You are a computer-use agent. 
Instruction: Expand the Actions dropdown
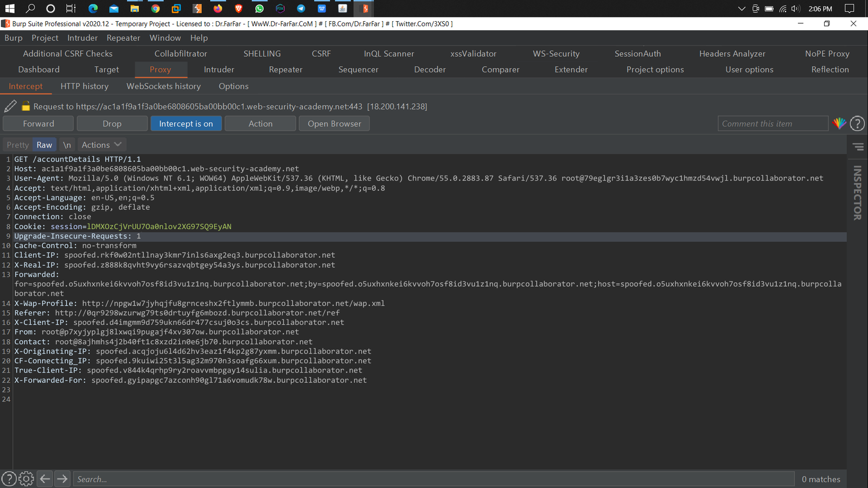point(101,145)
